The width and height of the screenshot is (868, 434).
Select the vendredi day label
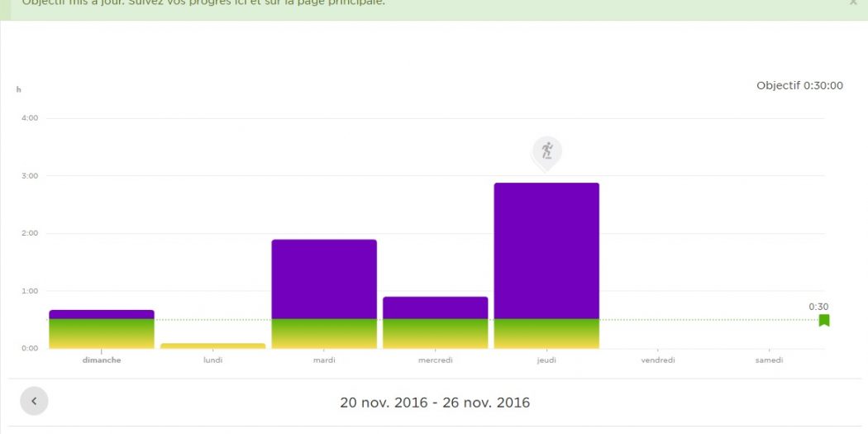tap(658, 360)
